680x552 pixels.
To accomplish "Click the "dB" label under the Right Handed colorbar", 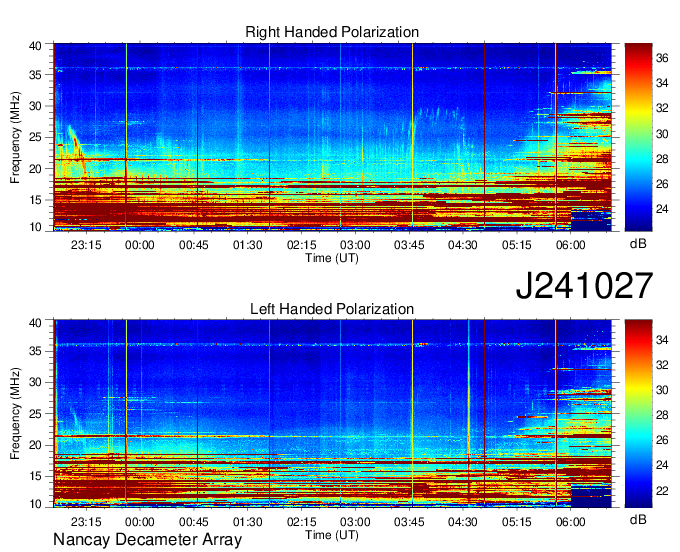I will pos(638,244).
